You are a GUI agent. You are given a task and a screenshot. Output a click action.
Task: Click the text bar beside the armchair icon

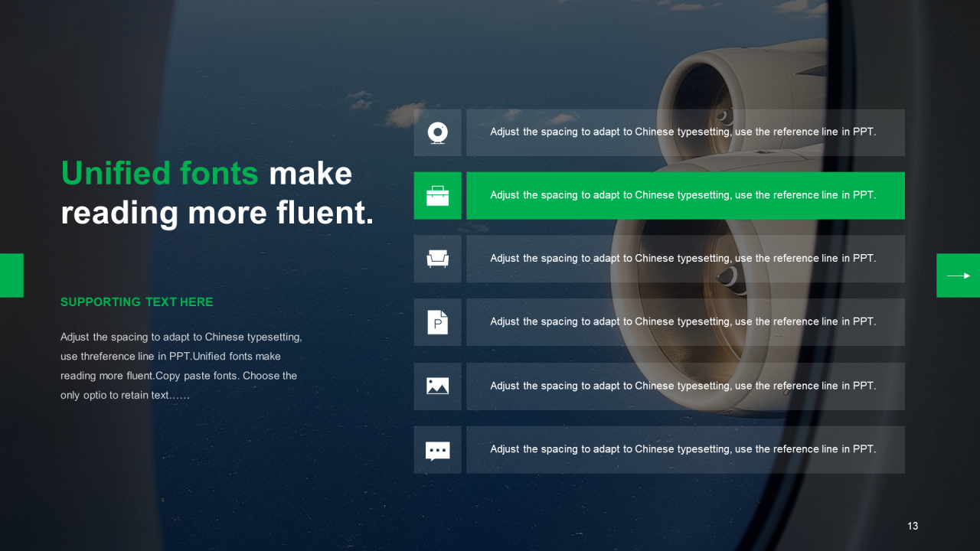pyautogui.click(x=685, y=259)
